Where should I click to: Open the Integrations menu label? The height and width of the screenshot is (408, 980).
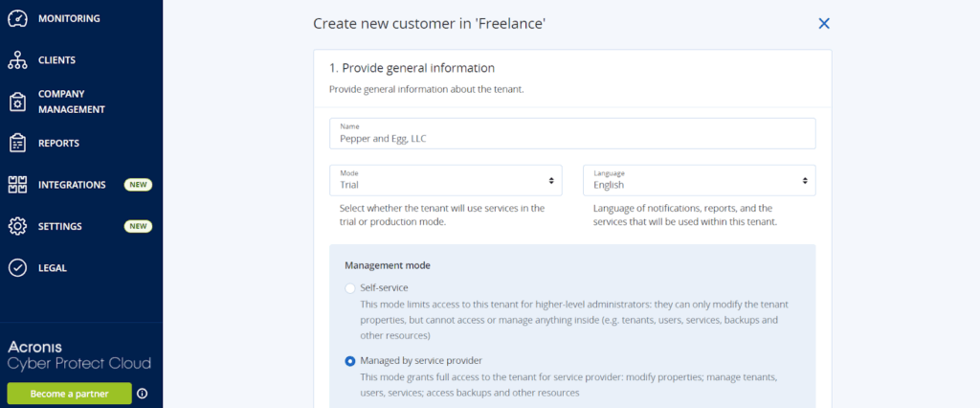pos(72,185)
